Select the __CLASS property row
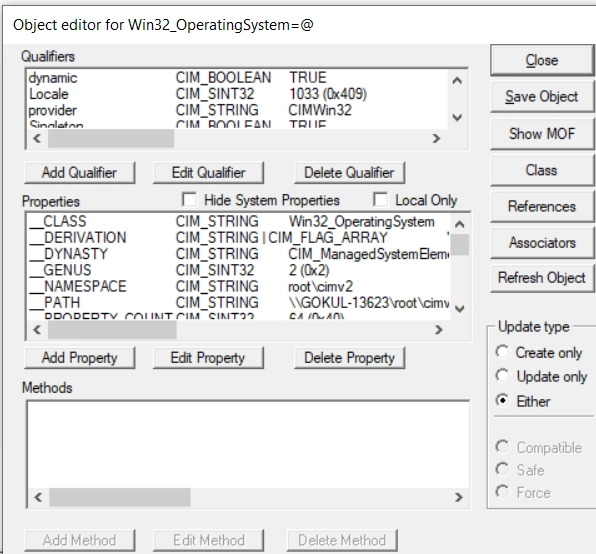 point(239,222)
